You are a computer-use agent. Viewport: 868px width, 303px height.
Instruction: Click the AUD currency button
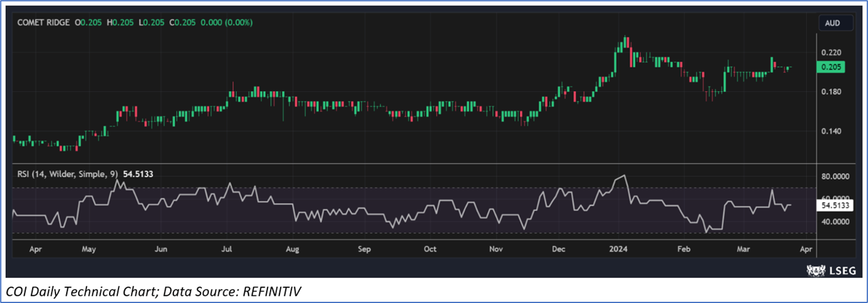click(836, 23)
